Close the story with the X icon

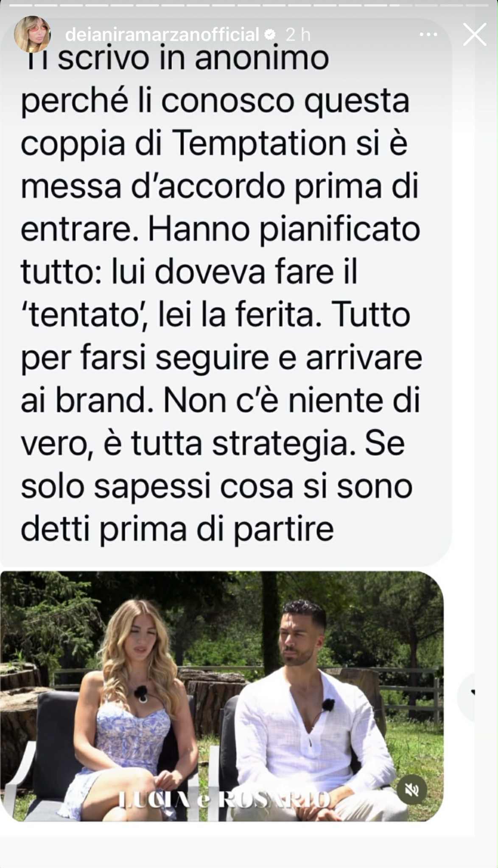[475, 34]
